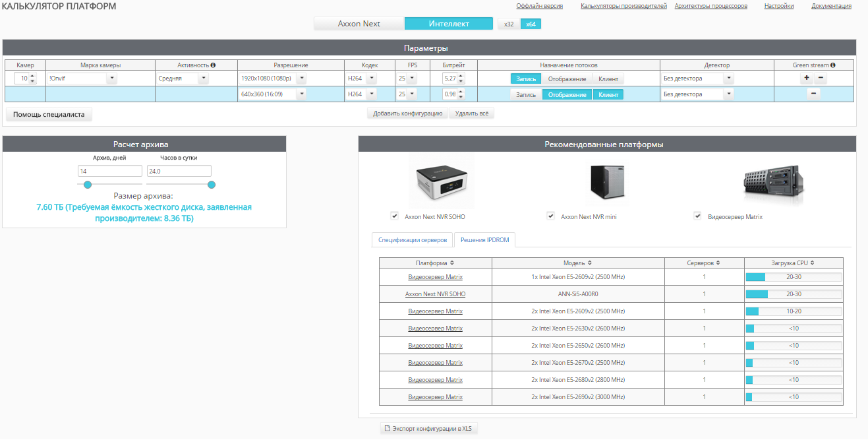
Task: Toggle the Видеосервер Matrix checkbox
Action: (697, 216)
